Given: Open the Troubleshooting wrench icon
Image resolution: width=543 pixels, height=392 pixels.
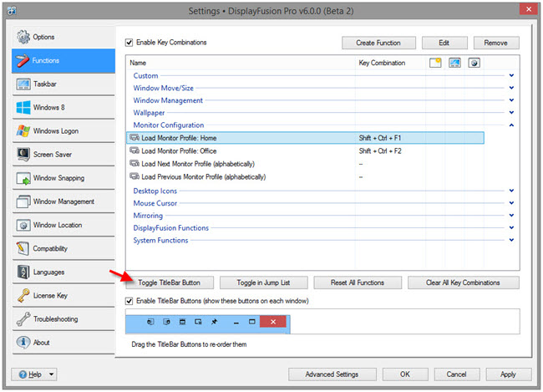Looking at the screenshot, I should point(23,319).
